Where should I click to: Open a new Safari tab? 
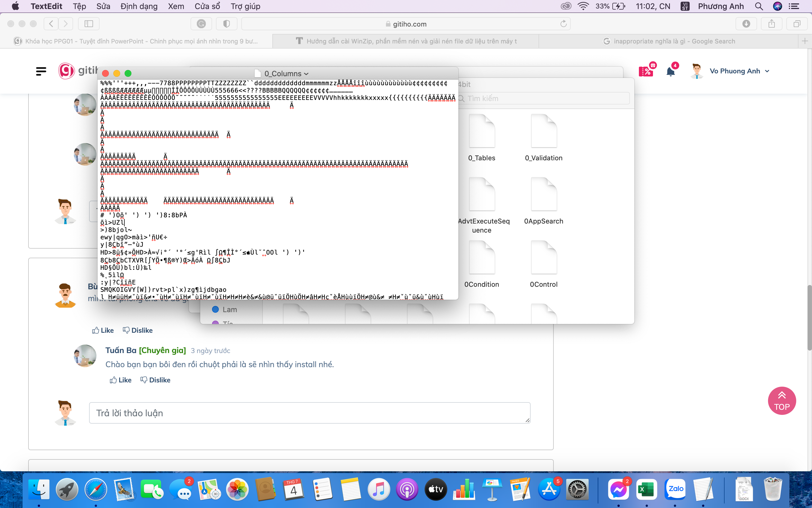pos(805,41)
